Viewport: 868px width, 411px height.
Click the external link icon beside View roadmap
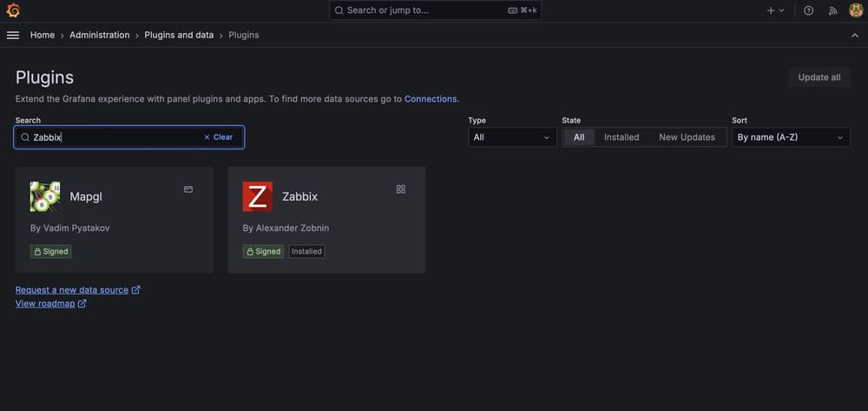pyautogui.click(x=82, y=303)
